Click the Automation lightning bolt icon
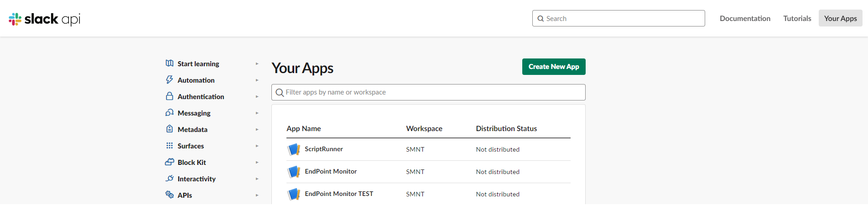 170,79
